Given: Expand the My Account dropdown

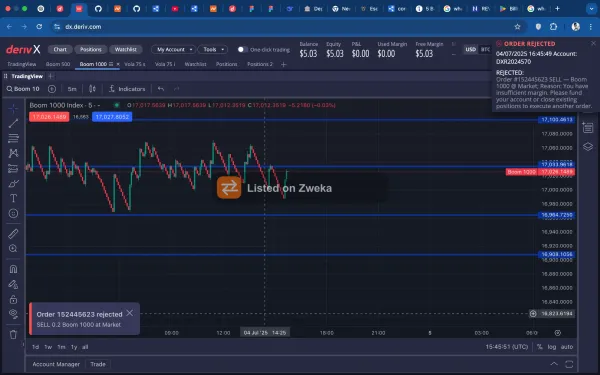Looking at the screenshot, I should pos(174,49).
